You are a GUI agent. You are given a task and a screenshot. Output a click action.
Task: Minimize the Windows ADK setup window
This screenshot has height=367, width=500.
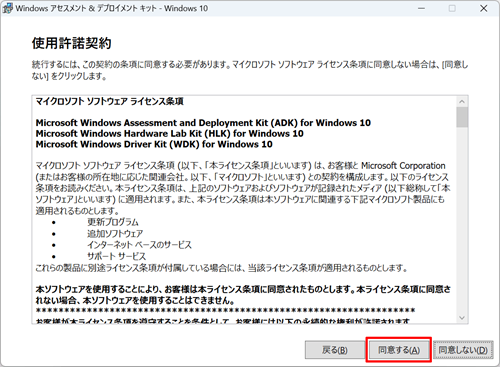[x=421, y=8]
